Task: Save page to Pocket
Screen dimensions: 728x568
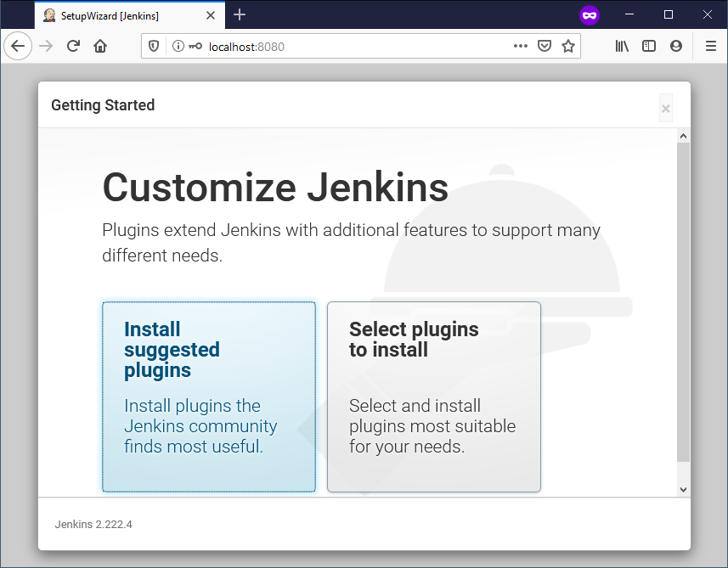Action: coord(545,47)
